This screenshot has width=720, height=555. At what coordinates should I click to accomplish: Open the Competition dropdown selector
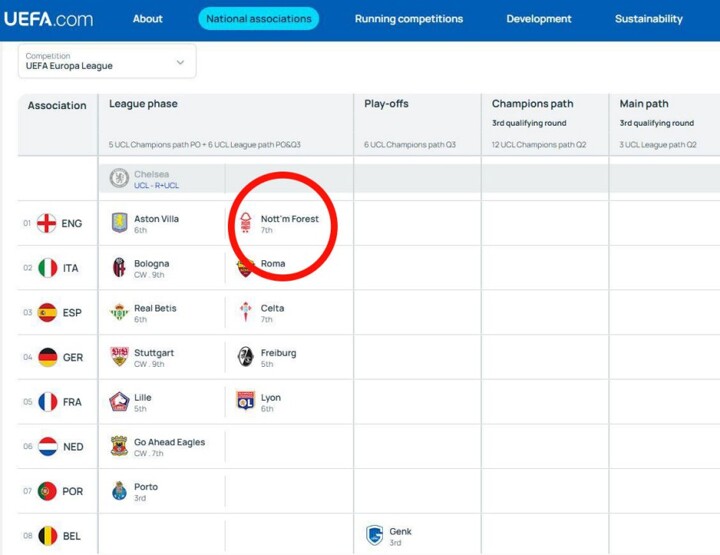click(107, 61)
